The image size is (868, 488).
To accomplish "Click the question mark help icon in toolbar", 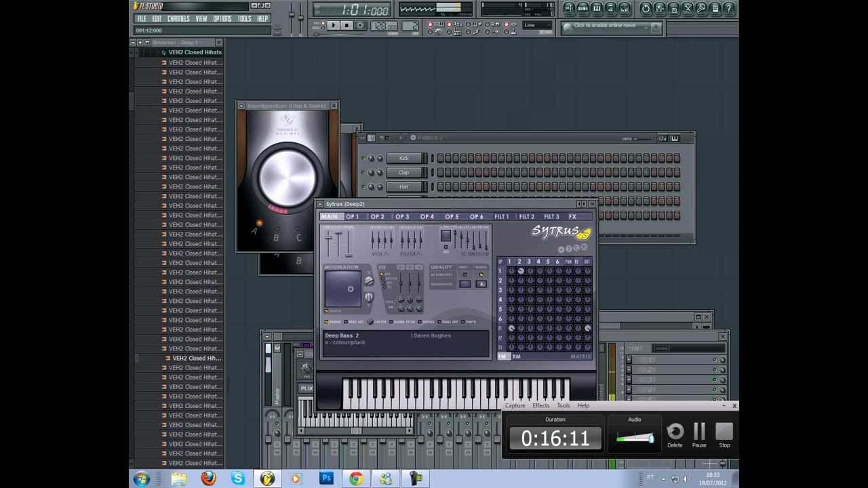I will coord(729,8).
